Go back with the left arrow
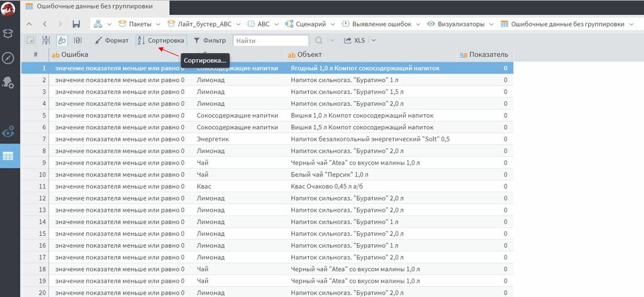Screen dimensions: 644x297 click(45, 24)
